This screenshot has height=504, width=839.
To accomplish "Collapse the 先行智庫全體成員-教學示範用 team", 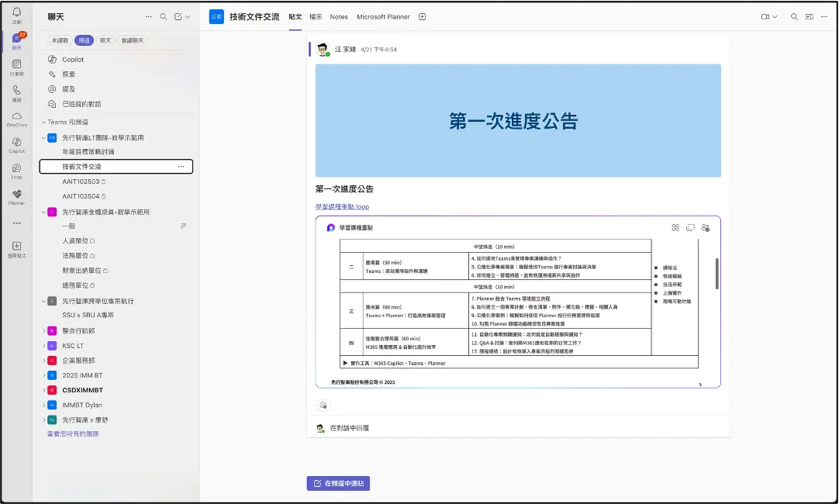I will click(44, 212).
